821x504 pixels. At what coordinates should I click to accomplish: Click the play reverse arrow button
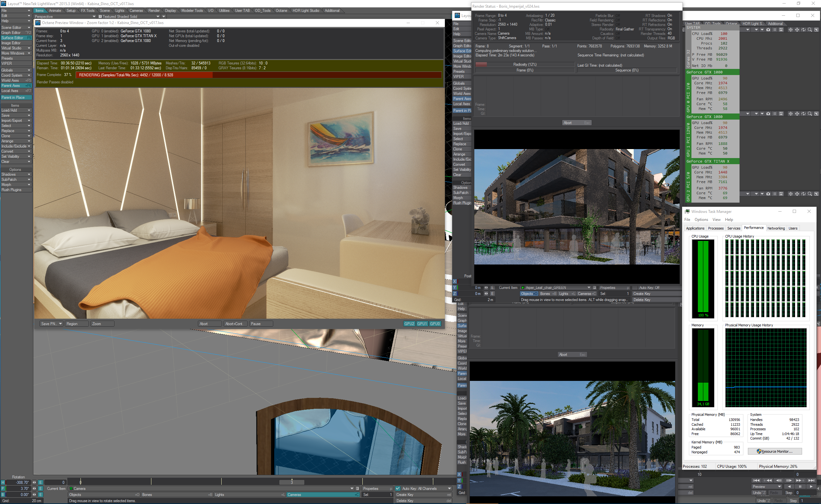[x=789, y=487]
